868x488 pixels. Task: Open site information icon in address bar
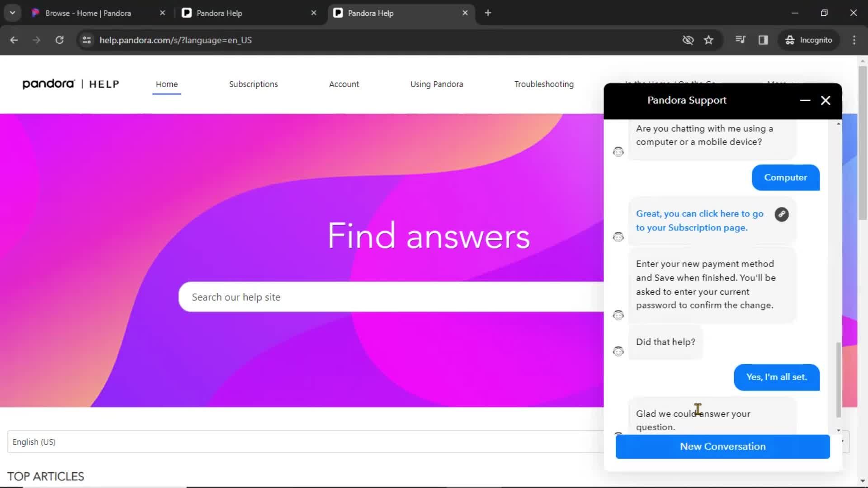pos(87,40)
